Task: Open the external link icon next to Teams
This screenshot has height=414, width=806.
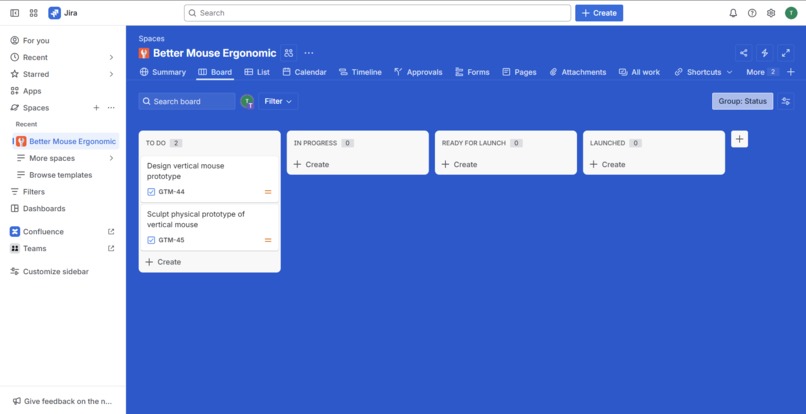Action: click(111, 248)
